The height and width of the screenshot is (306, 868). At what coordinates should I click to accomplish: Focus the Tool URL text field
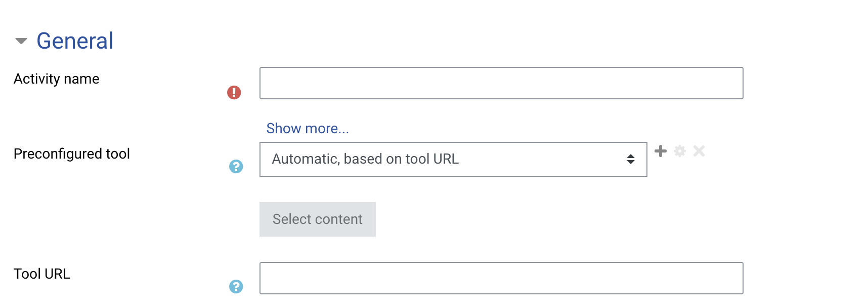pyautogui.click(x=501, y=278)
